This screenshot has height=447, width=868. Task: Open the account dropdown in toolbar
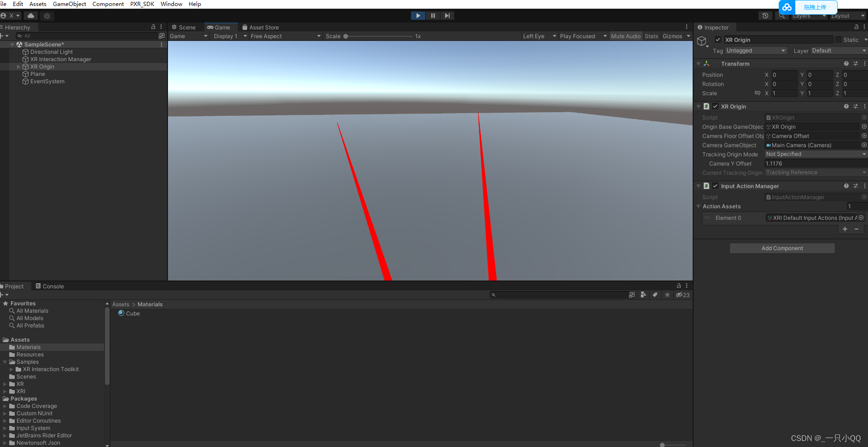(x=11, y=16)
